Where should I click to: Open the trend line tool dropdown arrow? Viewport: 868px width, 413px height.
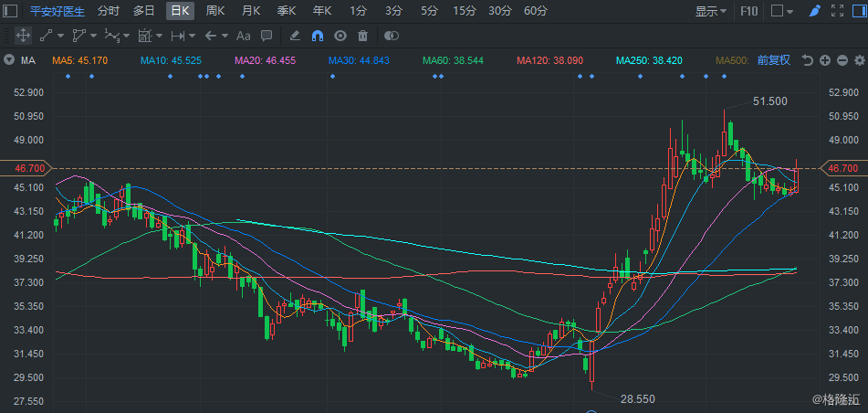pyautogui.click(x=60, y=36)
